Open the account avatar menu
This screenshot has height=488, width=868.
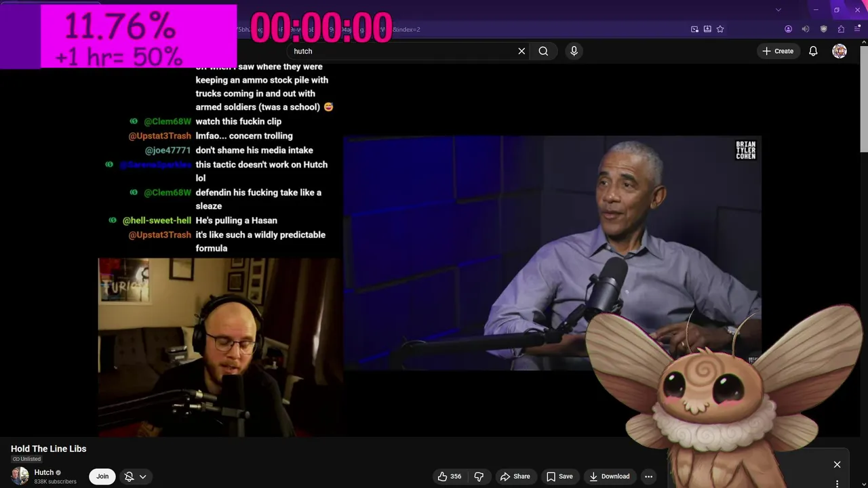pos(840,51)
